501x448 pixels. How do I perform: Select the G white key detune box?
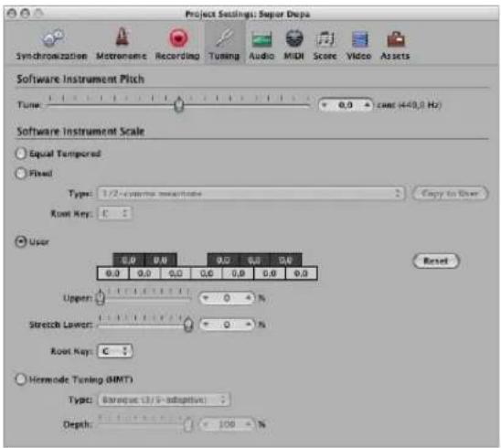[x=238, y=273]
